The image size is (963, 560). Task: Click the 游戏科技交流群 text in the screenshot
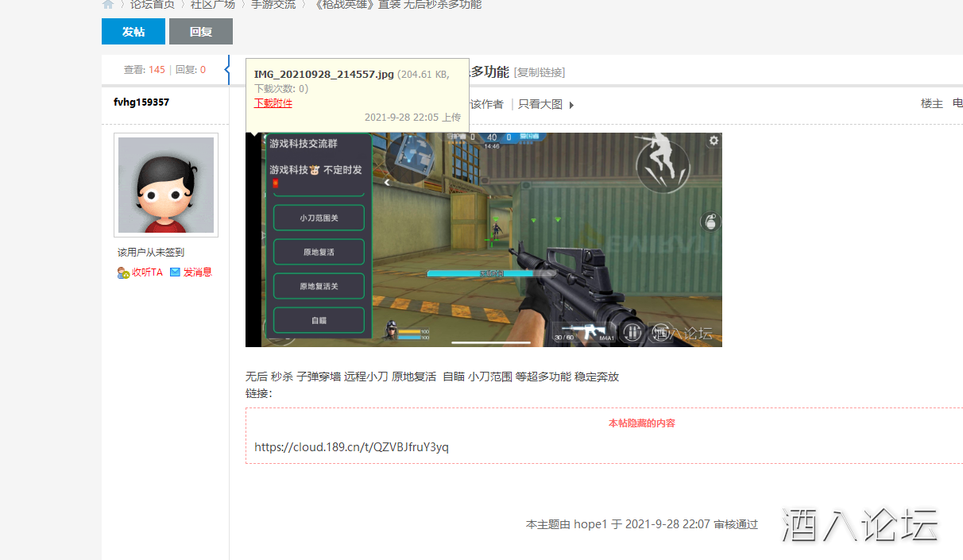[x=304, y=145]
